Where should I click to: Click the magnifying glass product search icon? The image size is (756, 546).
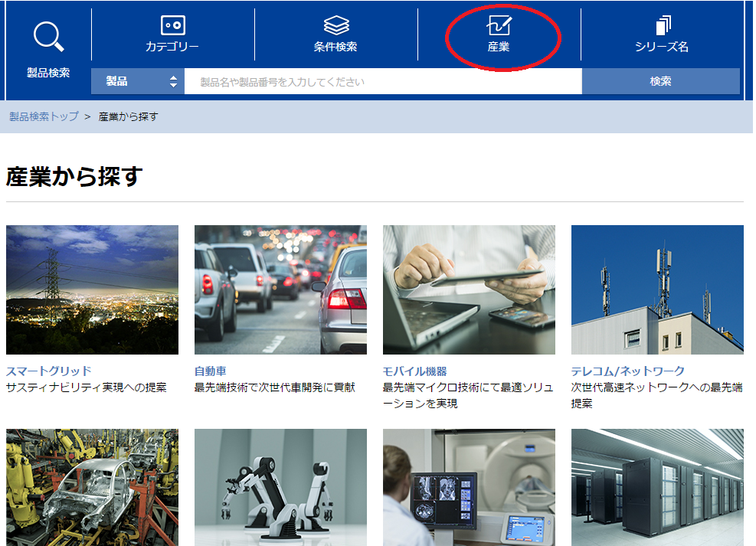pyautogui.click(x=48, y=37)
